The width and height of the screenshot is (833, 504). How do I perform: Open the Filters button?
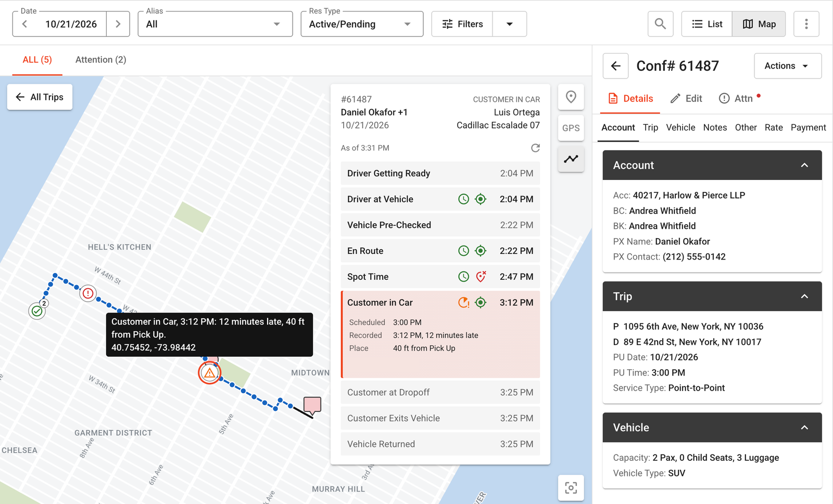tap(462, 24)
